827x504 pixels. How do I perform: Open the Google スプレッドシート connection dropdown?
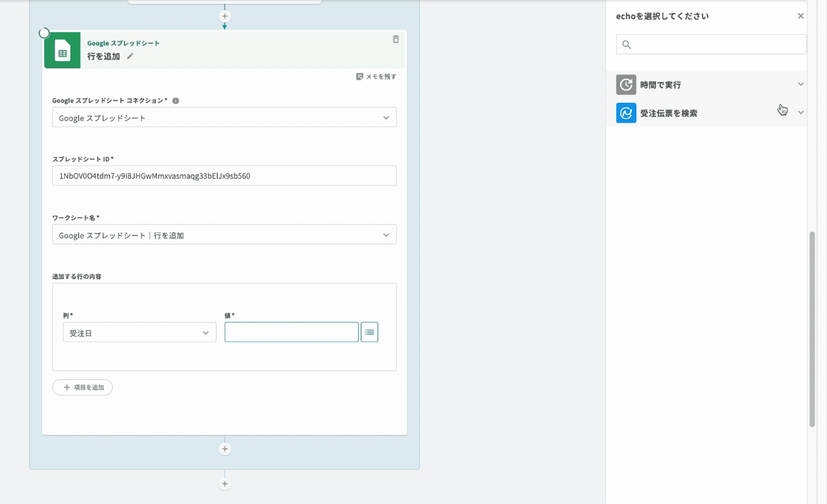224,118
